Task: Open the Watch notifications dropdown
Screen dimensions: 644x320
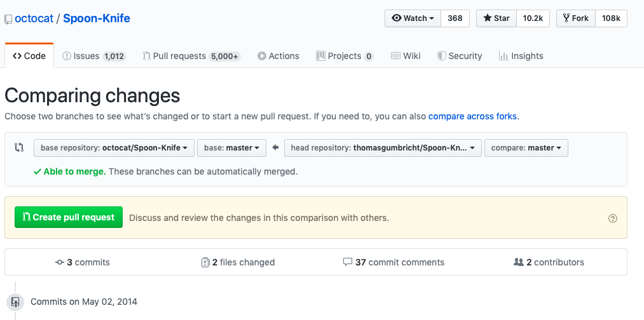Action: coord(413,18)
